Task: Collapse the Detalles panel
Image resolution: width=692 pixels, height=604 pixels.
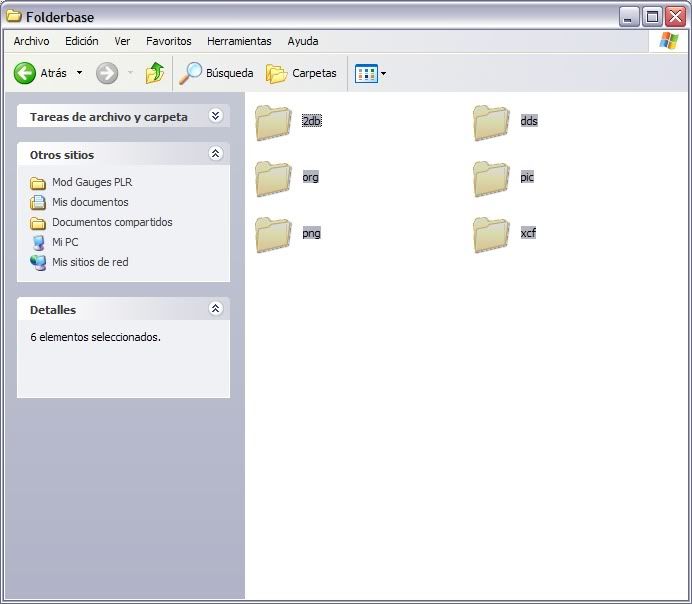Action: tap(215, 309)
